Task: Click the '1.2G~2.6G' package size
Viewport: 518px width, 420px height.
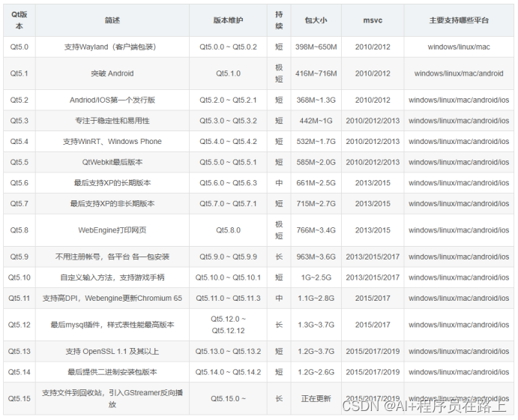Action: [316, 372]
